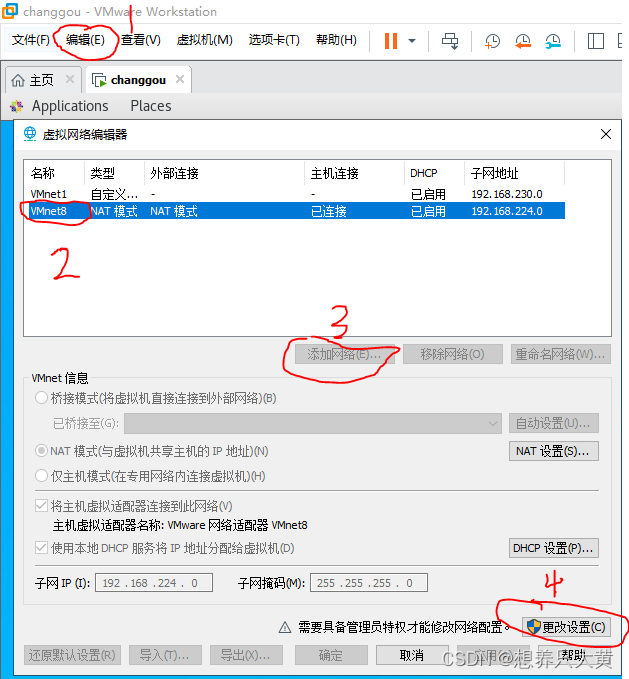Open the 选项卡(T) menu

pyautogui.click(x=274, y=40)
